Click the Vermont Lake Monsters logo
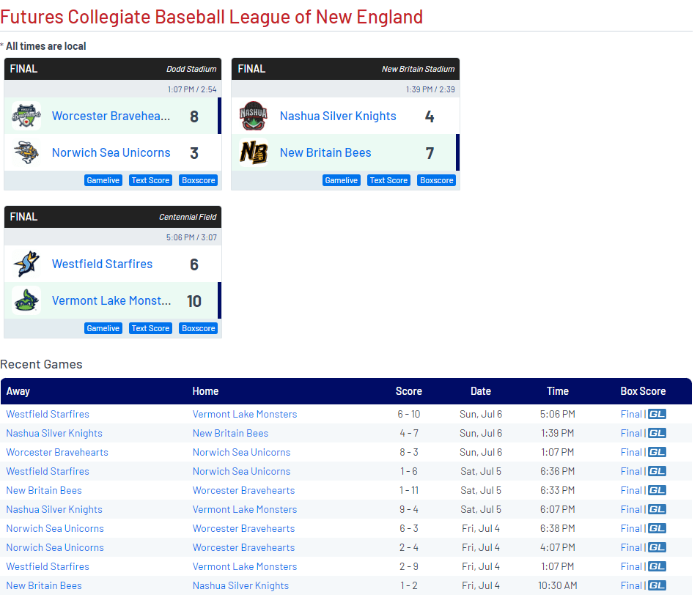 pyautogui.click(x=26, y=301)
